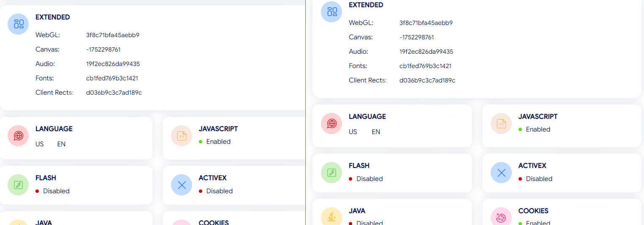Click the Language globe icon in left window
The width and height of the screenshot is (644, 225).
tap(18, 136)
